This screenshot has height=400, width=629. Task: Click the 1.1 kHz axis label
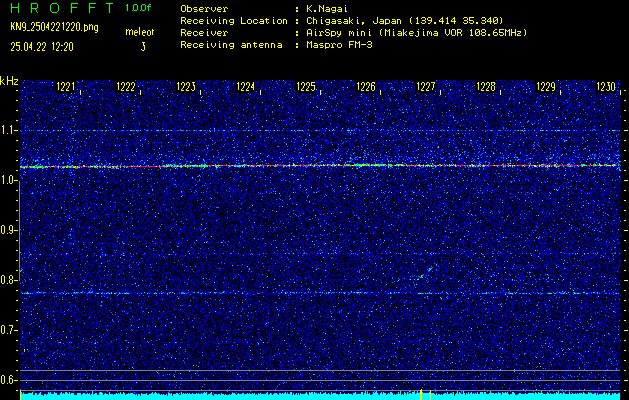[9, 131]
